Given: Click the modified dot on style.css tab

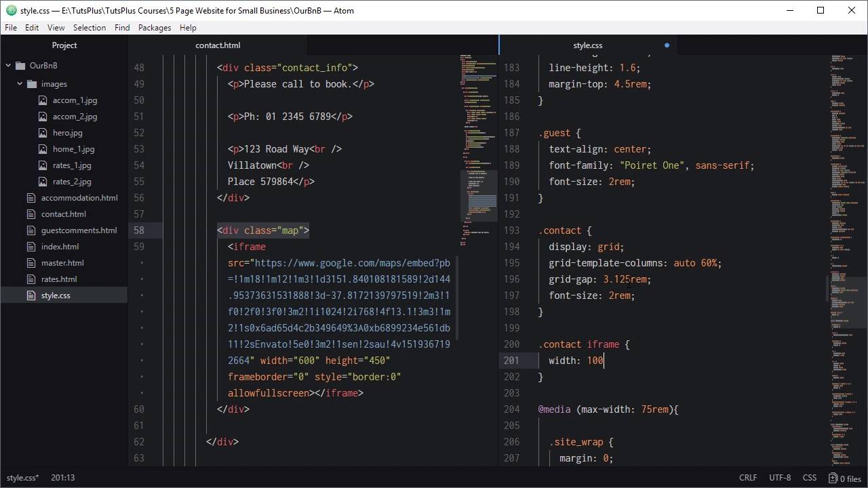Looking at the screenshot, I should tap(667, 45).
